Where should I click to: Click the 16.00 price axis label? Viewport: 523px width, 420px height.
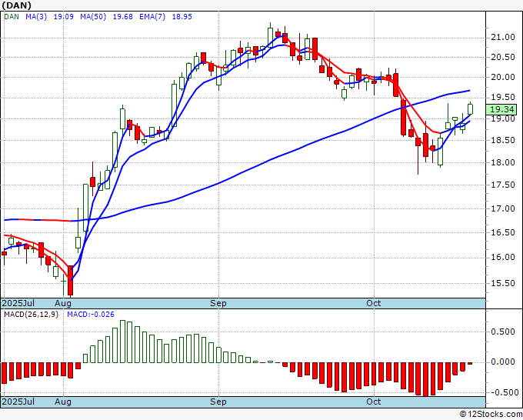(503, 257)
